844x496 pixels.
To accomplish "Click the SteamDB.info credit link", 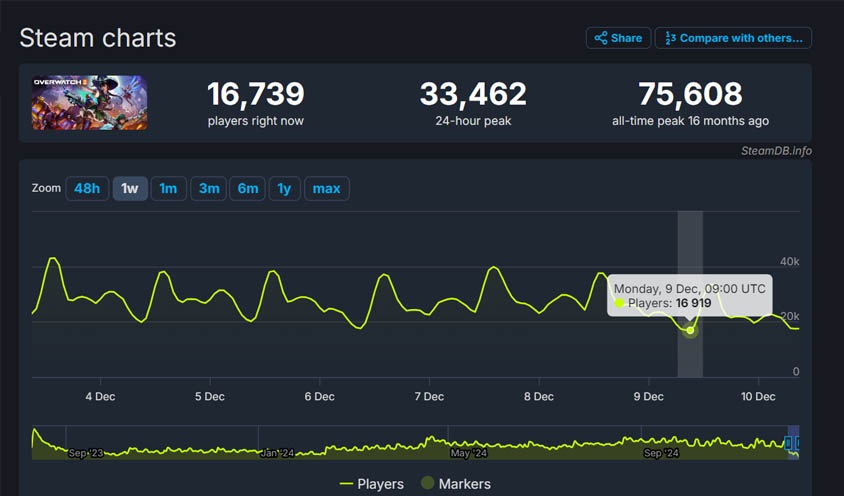I will (x=776, y=151).
